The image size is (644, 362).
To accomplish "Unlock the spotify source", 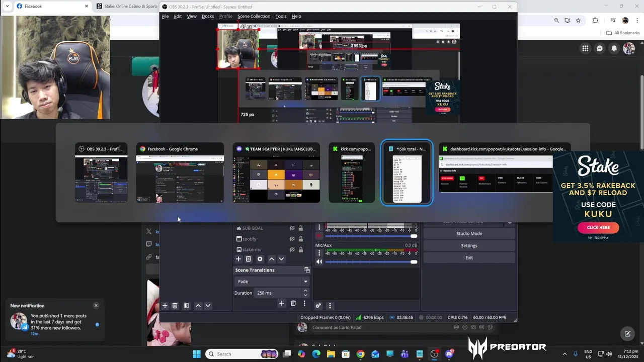I will [301, 239].
